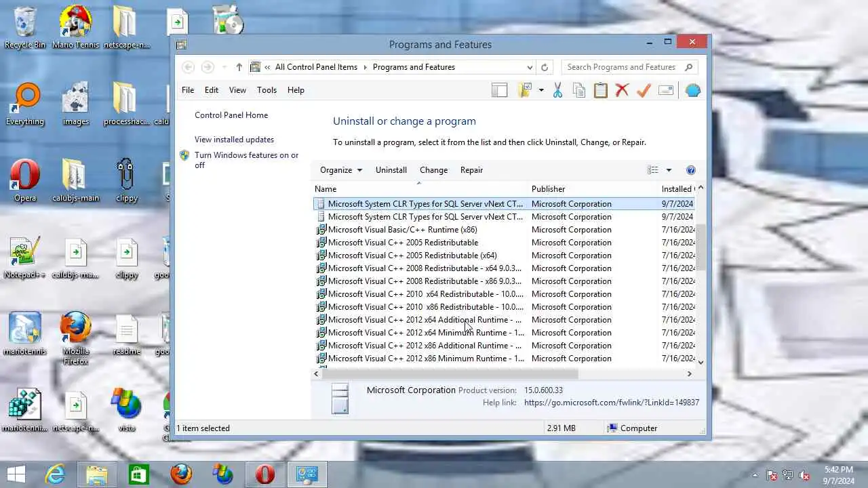This screenshot has width=868, height=488.
Task: Select calubjs-main folder on desktop
Action: 75,181
